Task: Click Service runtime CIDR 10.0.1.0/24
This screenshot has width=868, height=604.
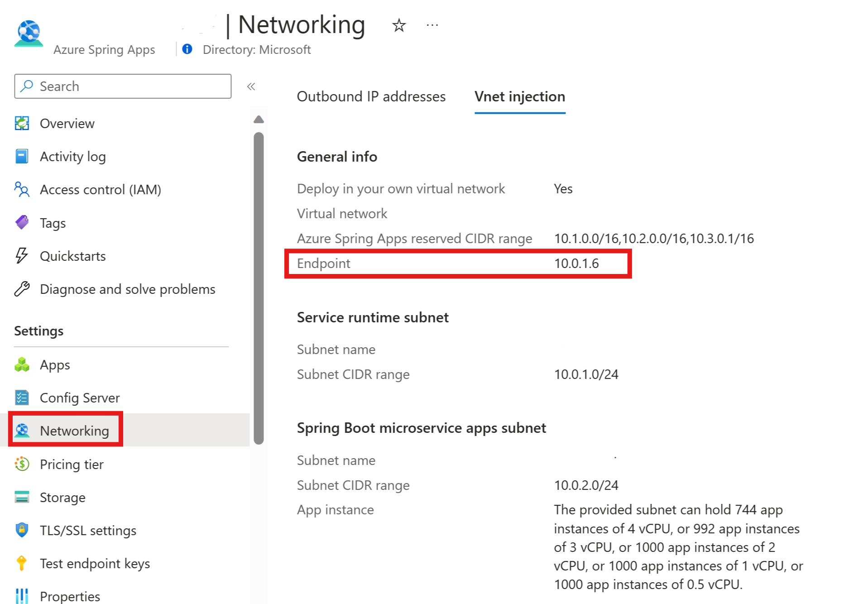Action: [586, 374]
